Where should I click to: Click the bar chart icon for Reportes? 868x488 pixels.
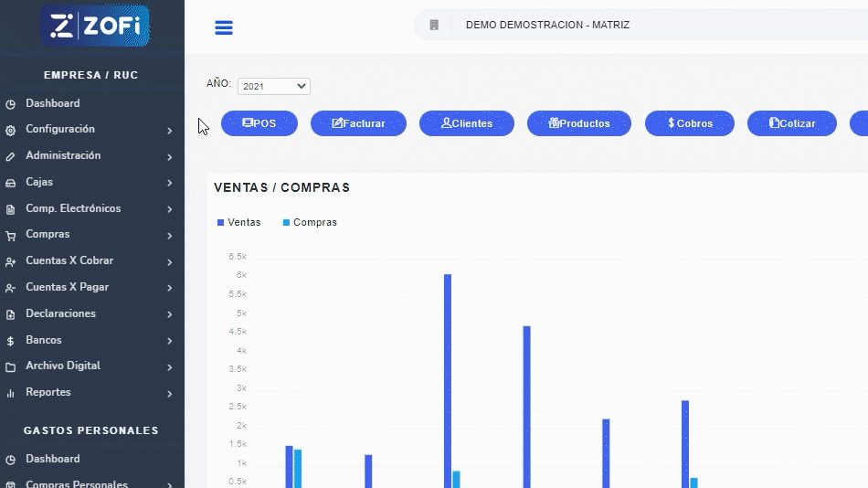(x=10, y=393)
